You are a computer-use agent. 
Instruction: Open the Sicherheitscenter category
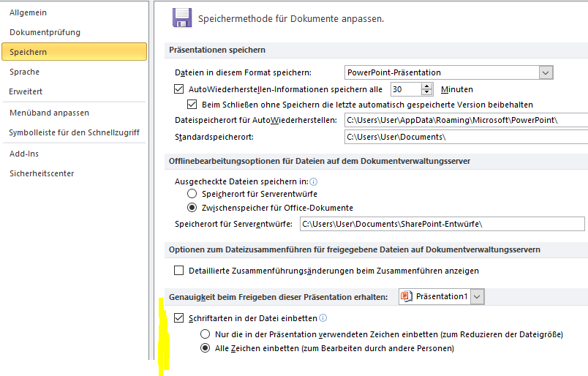(x=42, y=173)
